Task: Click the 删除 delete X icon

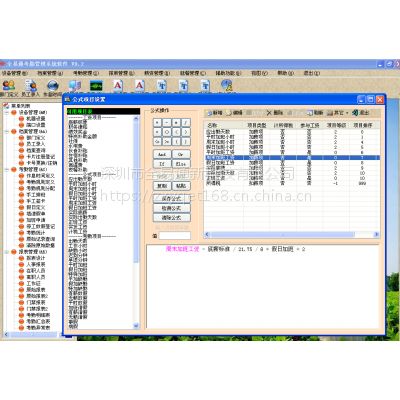Action: [x=269, y=113]
